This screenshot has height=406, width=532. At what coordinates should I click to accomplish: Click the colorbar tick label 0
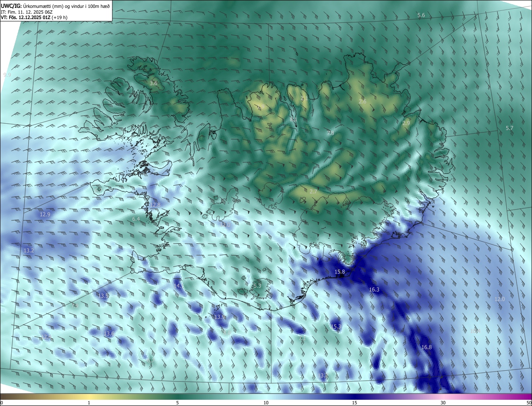[2, 403]
